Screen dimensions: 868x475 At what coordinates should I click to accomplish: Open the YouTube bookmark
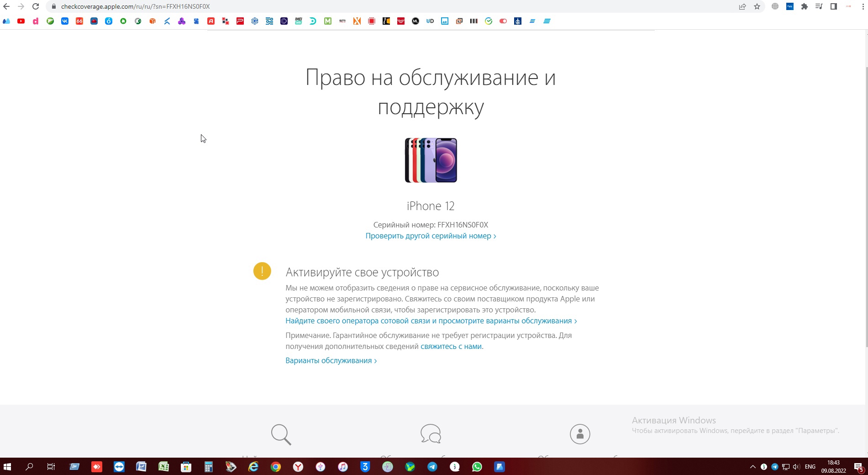click(x=21, y=21)
